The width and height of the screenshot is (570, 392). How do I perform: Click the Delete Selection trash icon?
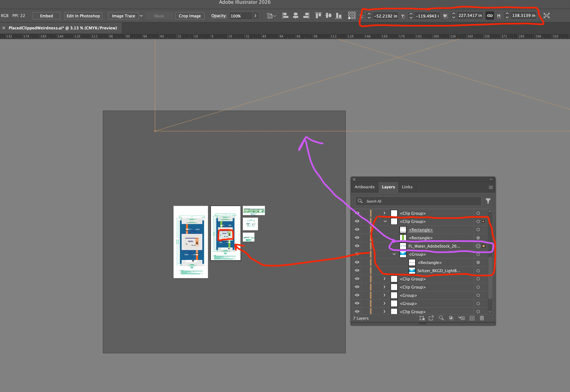tap(482, 318)
